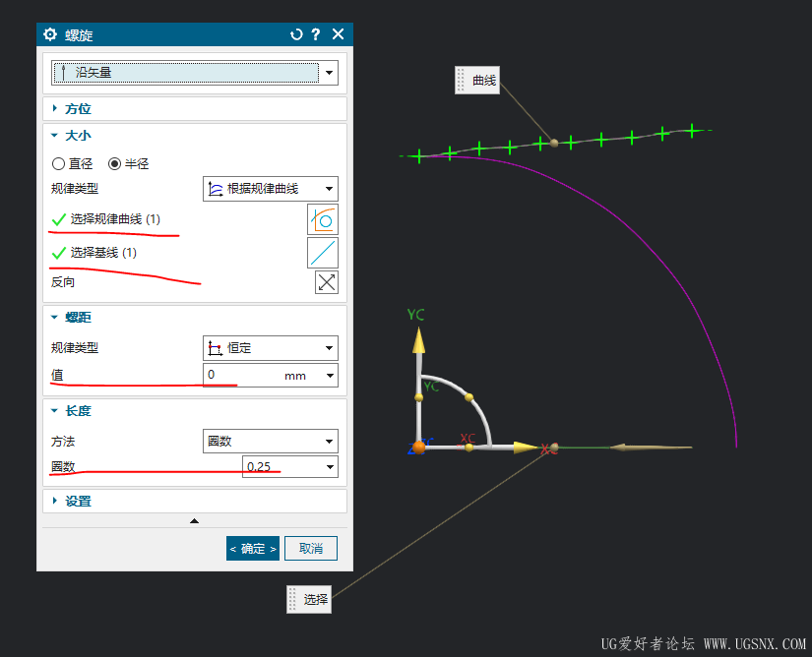Click the baseline selection icon

[x=323, y=253]
